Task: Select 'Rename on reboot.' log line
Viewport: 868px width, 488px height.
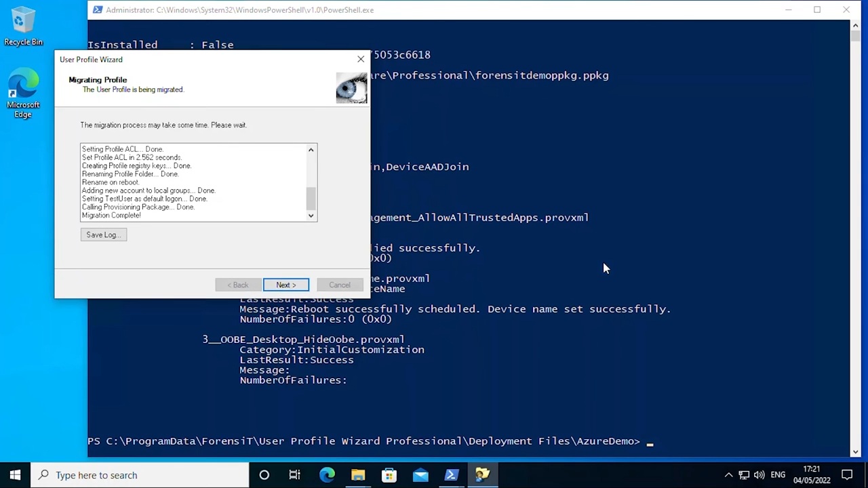Action: point(111,182)
